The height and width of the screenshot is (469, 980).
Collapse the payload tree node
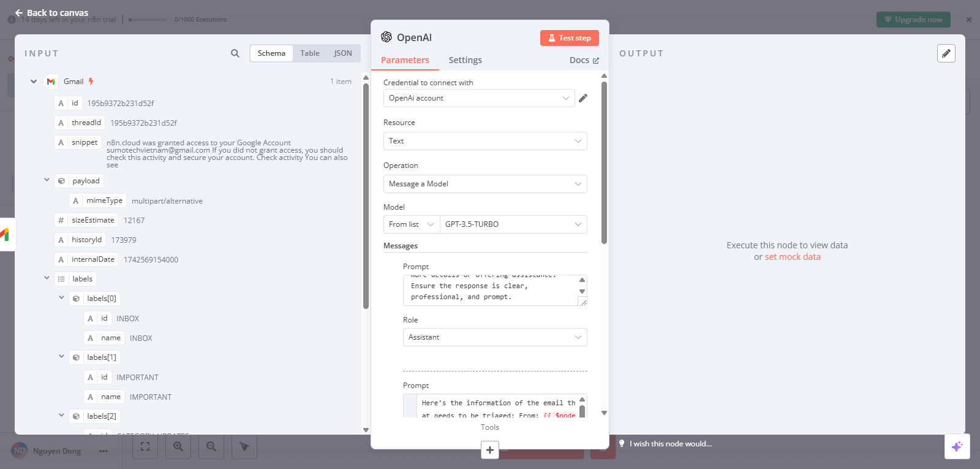pyautogui.click(x=47, y=180)
